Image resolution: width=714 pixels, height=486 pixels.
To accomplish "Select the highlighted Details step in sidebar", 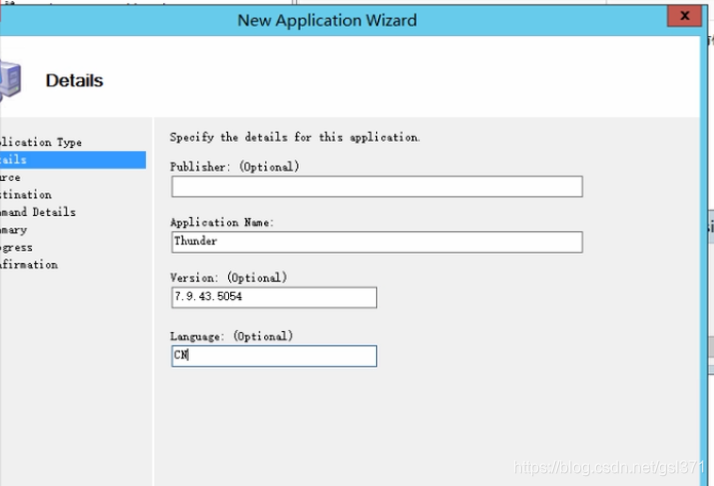I will click(73, 160).
